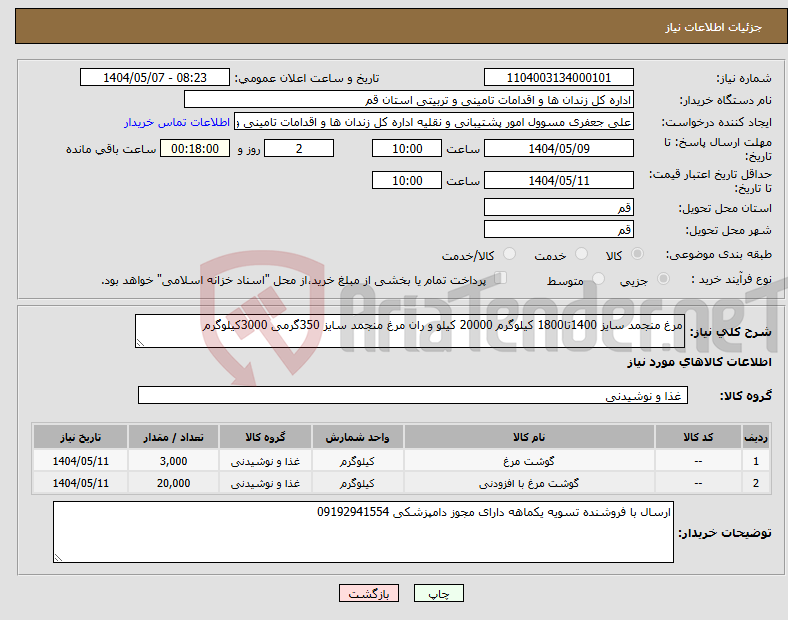
Task: Click column header واحد شمارش
Action: coord(357,437)
